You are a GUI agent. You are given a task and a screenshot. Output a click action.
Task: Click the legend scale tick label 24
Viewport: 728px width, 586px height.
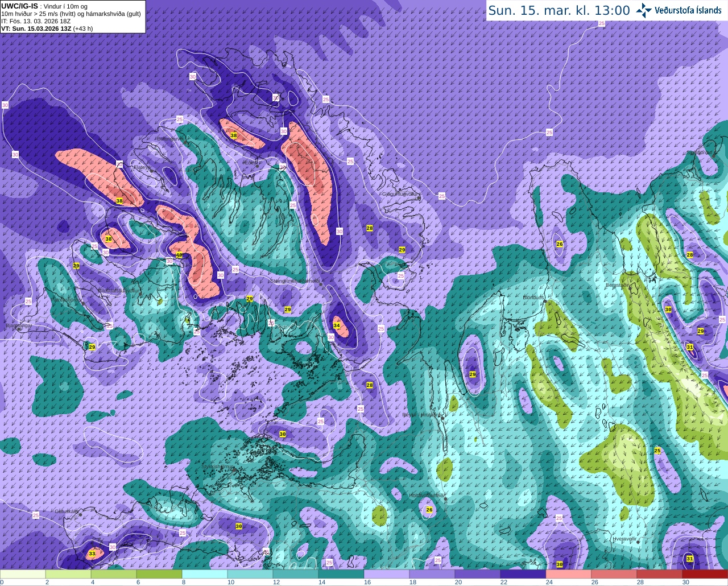coord(549,582)
